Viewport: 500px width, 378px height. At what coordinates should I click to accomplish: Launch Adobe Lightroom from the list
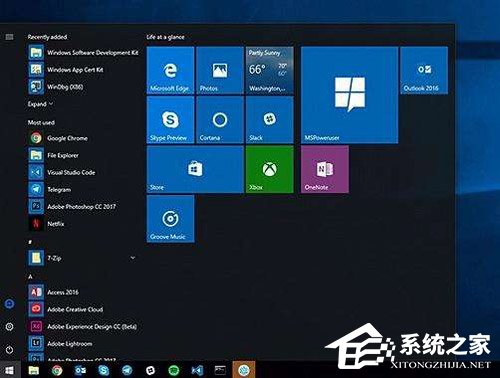pos(83,344)
